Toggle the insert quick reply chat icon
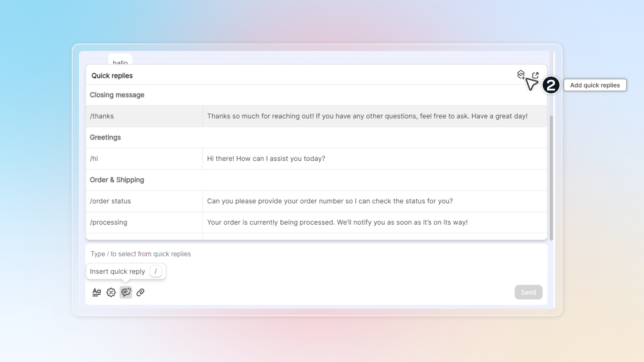This screenshot has width=644, height=362. click(126, 292)
